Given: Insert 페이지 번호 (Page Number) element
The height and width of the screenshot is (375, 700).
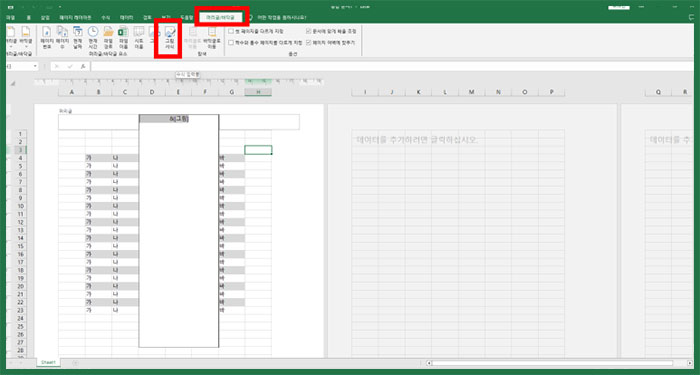Looking at the screenshot, I should (x=46, y=37).
